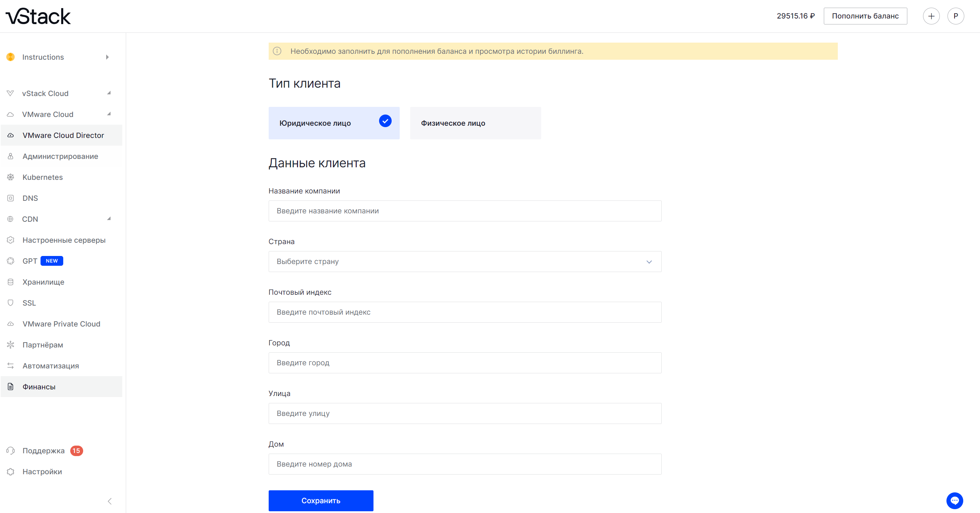Open the DNS menu item
Viewport: 980px width, 513px height.
[x=61, y=198]
